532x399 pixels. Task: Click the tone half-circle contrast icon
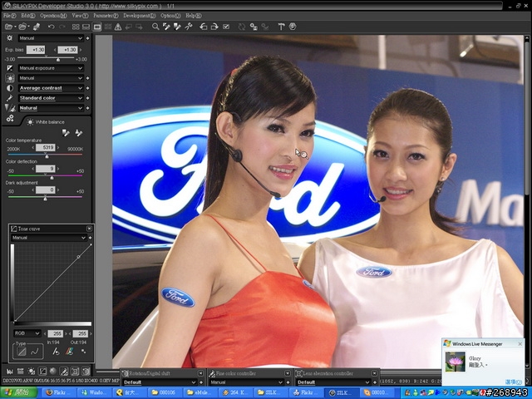[x=10, y=88]
